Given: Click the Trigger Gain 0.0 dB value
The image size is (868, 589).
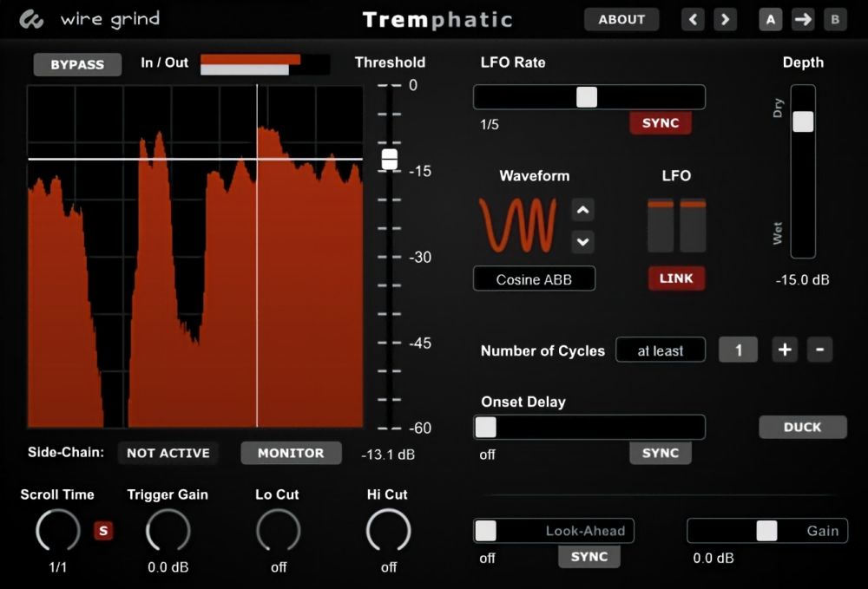Looking at the screenshot, I should [168, 566].
